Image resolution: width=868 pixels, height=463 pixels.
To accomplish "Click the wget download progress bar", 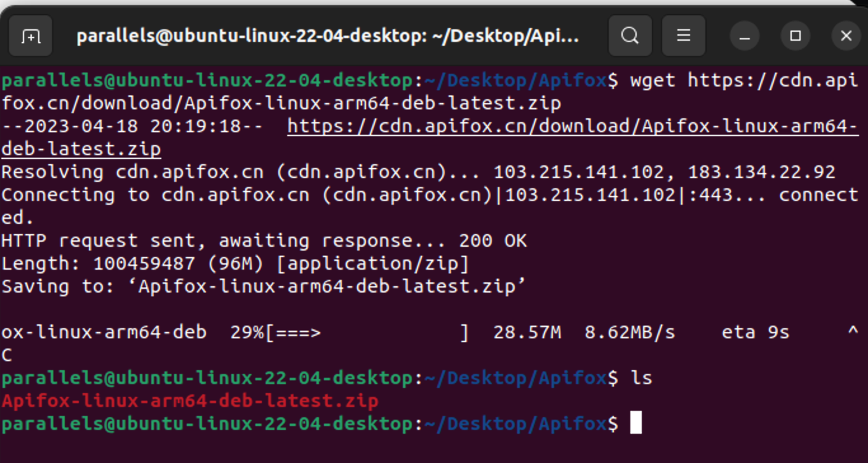I will (367, 333).
